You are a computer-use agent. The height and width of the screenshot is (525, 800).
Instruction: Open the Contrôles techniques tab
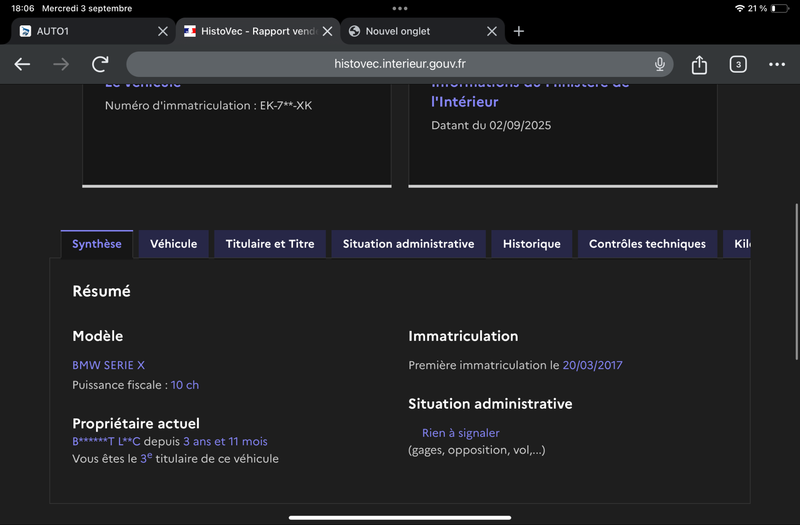(x=647, y=244)
